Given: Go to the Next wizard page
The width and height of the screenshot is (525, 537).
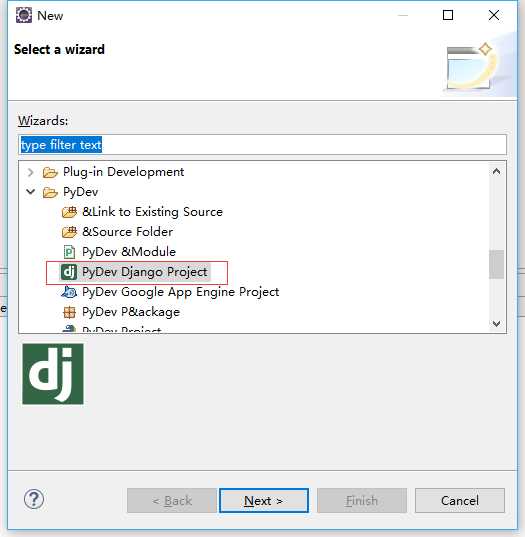Looking at the screenshot, I should (x=264, y=501).
